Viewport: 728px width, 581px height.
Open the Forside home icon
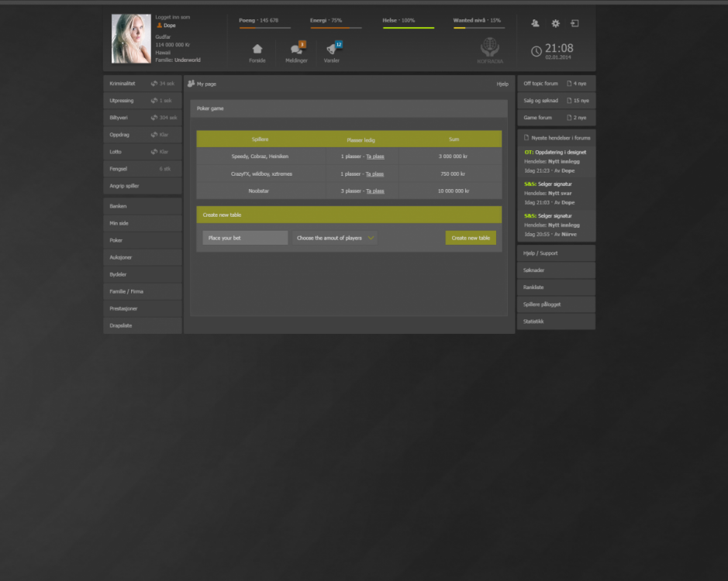point(257,50)
